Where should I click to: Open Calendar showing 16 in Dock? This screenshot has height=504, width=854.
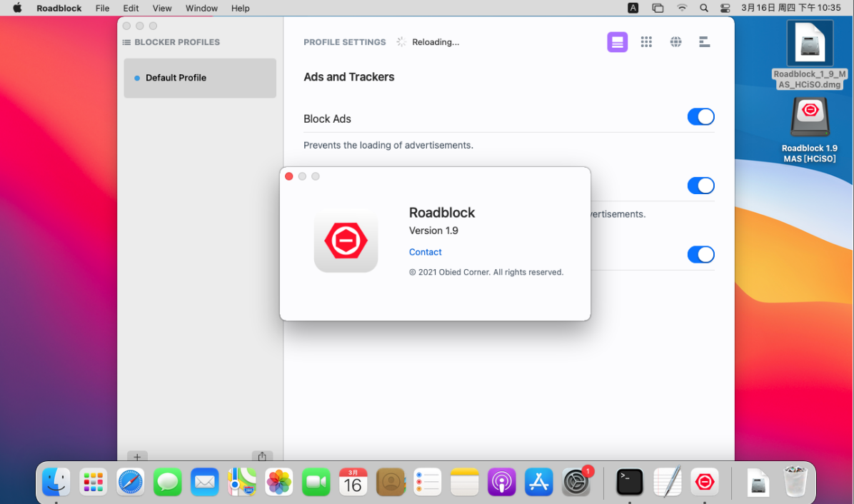[x=353, y=482]
